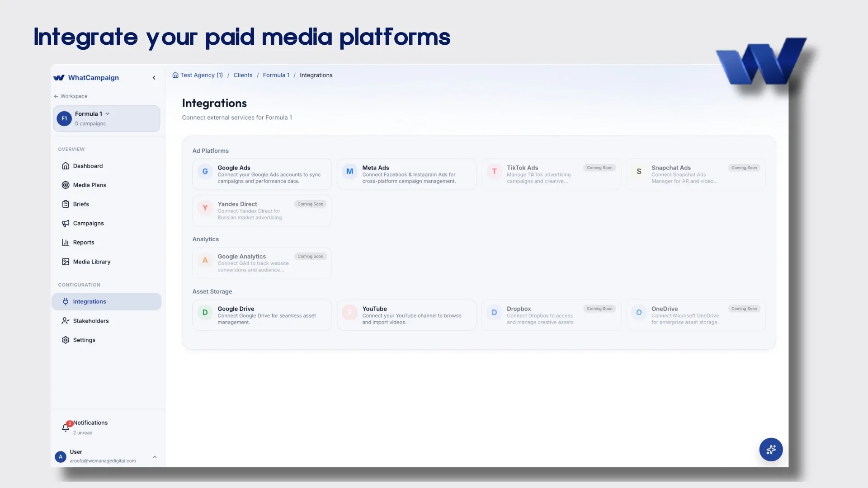
Task: Click the OneDrive O icon
Action: (x=639, y=312)
